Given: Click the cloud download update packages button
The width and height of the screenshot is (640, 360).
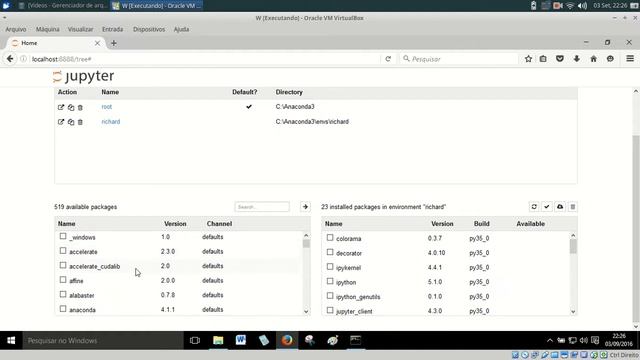Looking at the screenshot, I should click(x=560, y=207).
